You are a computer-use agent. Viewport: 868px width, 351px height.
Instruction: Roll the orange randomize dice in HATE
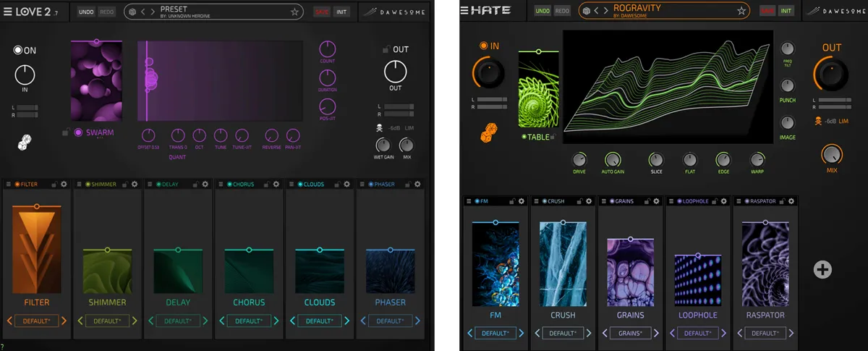tap(488, 134)
